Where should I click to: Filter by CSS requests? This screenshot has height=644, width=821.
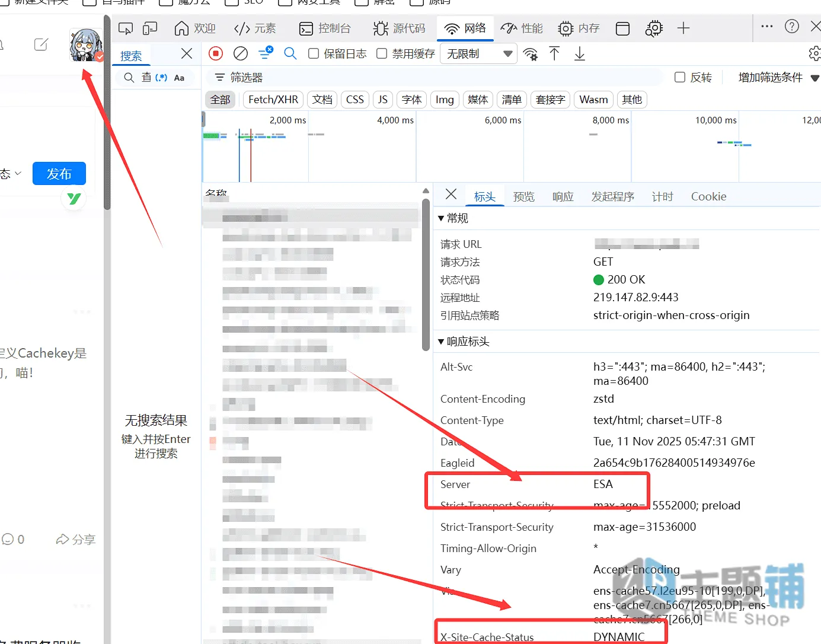(355, 100)
